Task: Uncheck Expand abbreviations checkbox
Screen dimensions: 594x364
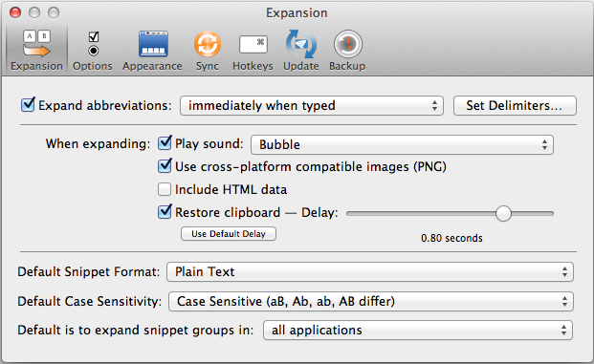Action: click(x=28, y=105)
